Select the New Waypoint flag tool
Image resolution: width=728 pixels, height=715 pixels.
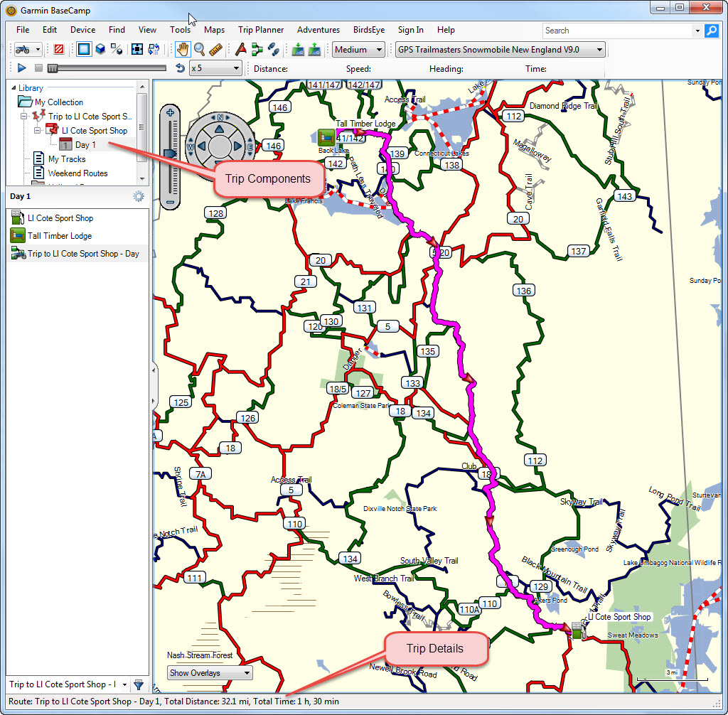click(240, 49)
